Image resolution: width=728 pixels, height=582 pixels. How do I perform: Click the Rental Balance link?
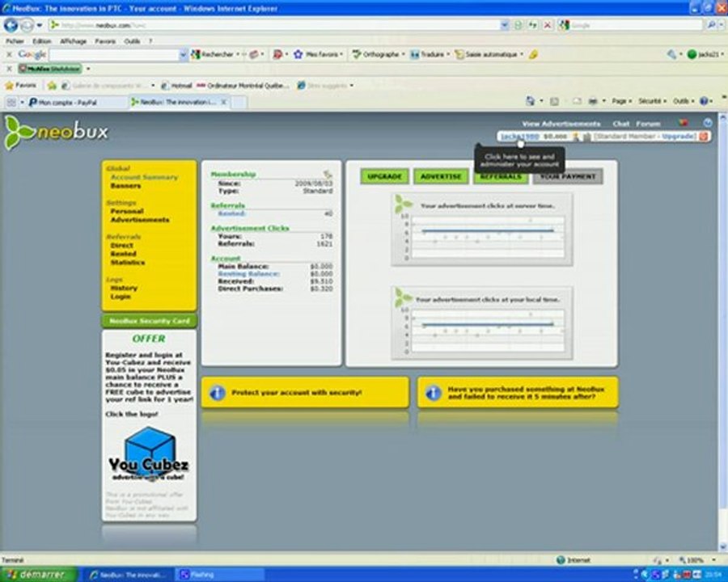tap(248, 274)
